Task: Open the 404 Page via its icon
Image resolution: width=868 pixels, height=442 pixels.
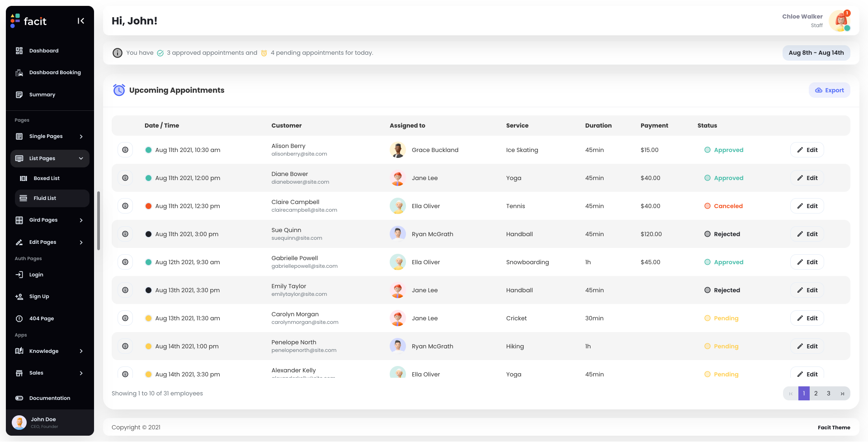Action: 19,318
